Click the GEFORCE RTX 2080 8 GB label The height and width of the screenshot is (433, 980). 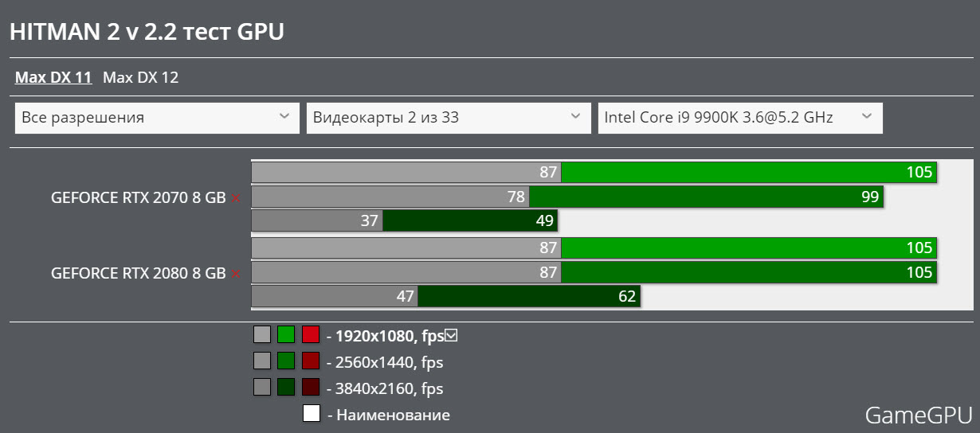click(x=139, y=273)
